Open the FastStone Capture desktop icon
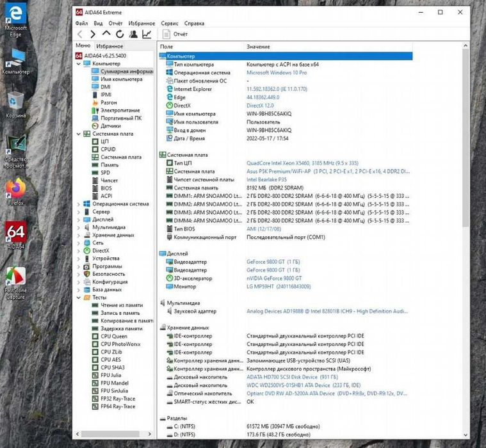The width and height of the screenshot is (486, 448). 15,284
